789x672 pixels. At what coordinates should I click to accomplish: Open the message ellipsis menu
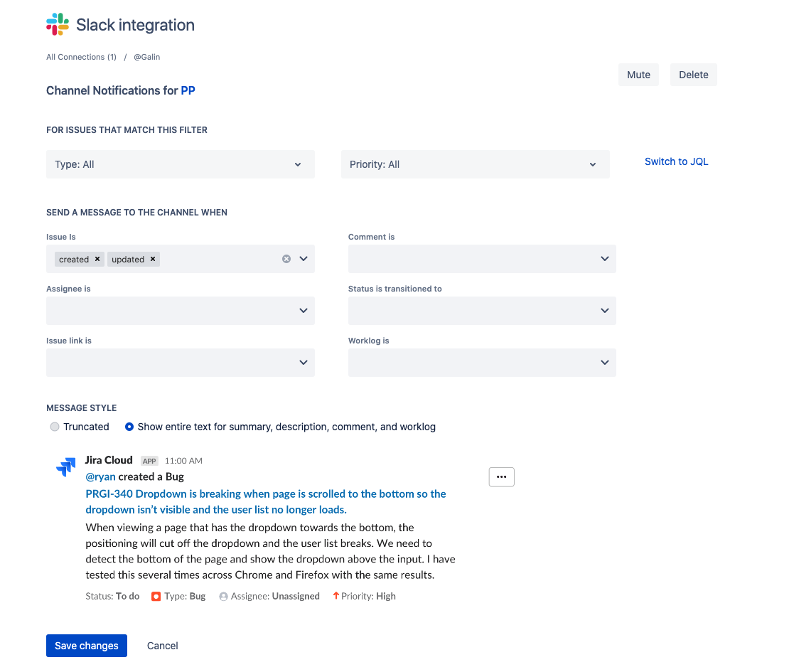pos(502,476)
